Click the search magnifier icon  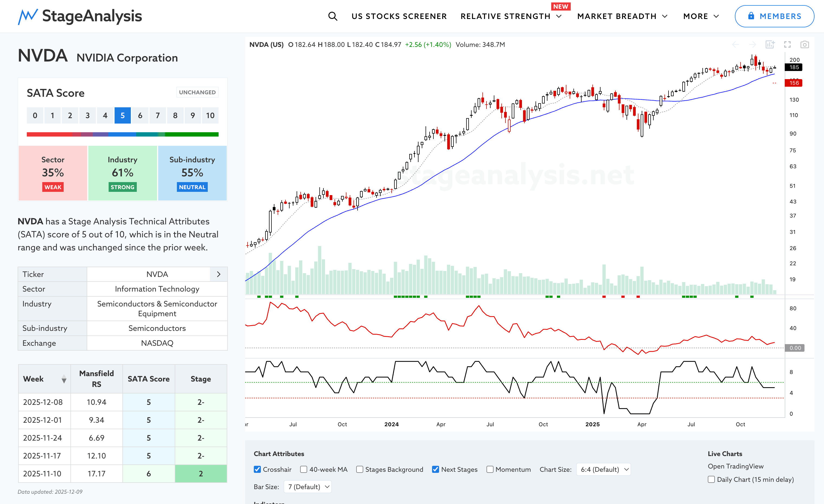click(332, 16)
